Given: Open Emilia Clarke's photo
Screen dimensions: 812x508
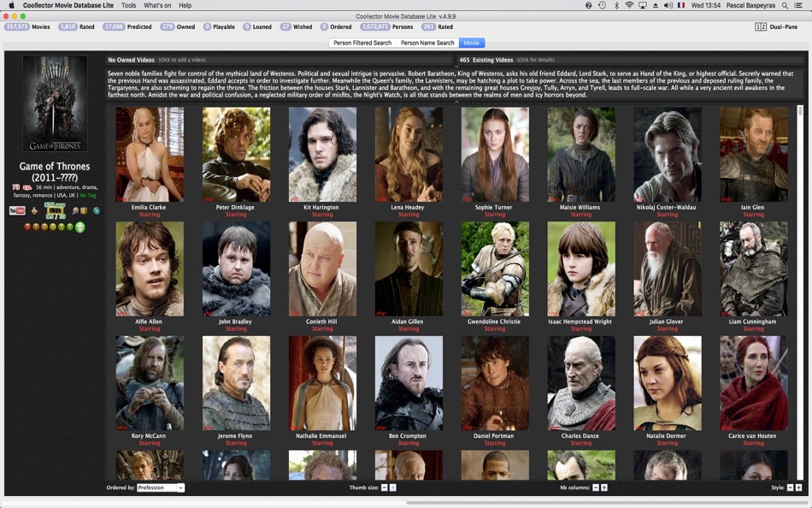Looking at the screenshot, I should (x=150, y=155).
